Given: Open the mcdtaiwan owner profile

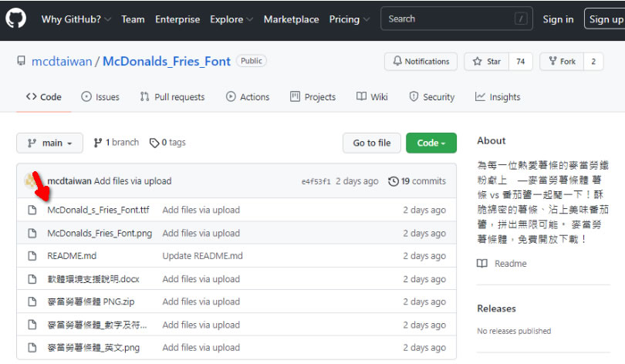Looking at the screenshot, I should (62, 62).
